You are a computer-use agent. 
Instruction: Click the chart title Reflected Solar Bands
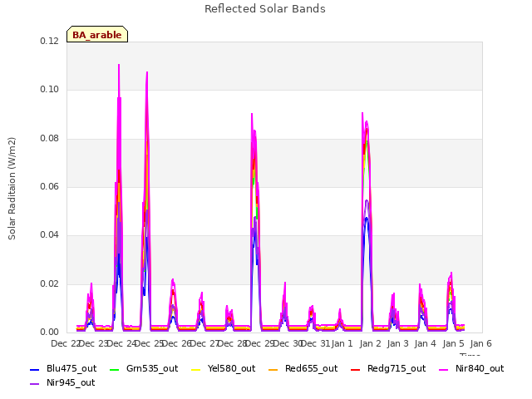[x=265, y=9]
